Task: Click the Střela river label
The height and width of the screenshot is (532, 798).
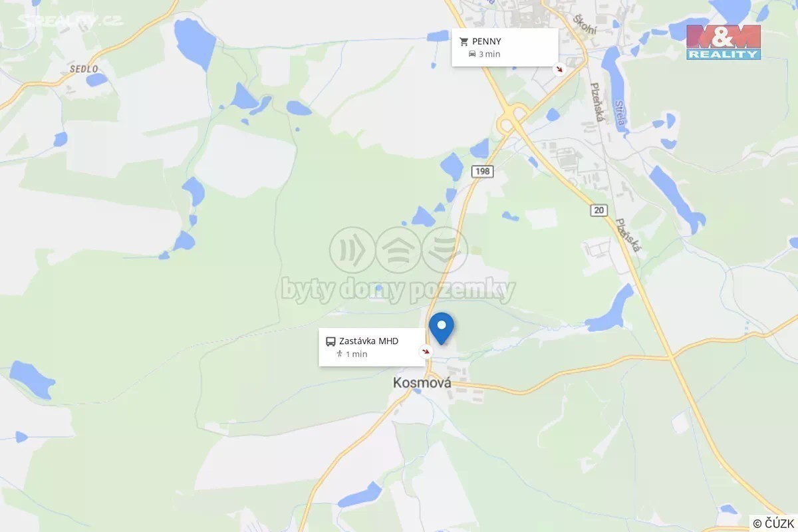Action: click(622, 113)
